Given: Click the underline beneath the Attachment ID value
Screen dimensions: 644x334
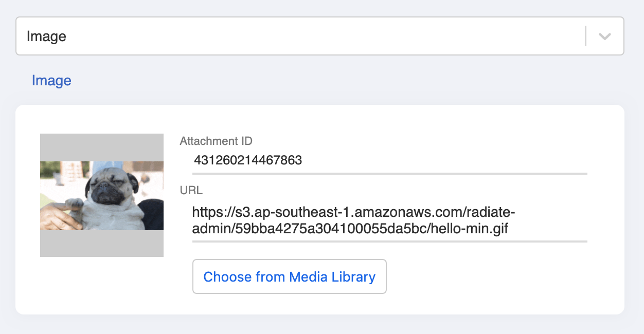Looking at the screenshot, I should (390, 174).
